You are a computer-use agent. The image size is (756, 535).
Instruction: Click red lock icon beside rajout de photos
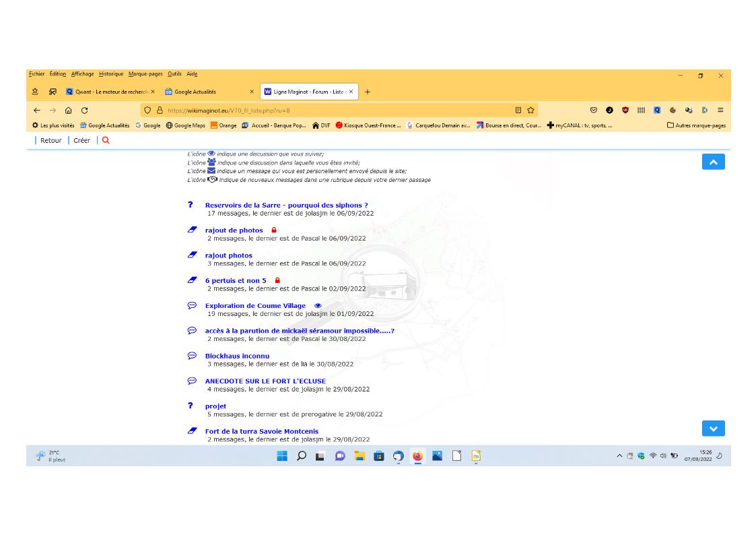point(274,230)
